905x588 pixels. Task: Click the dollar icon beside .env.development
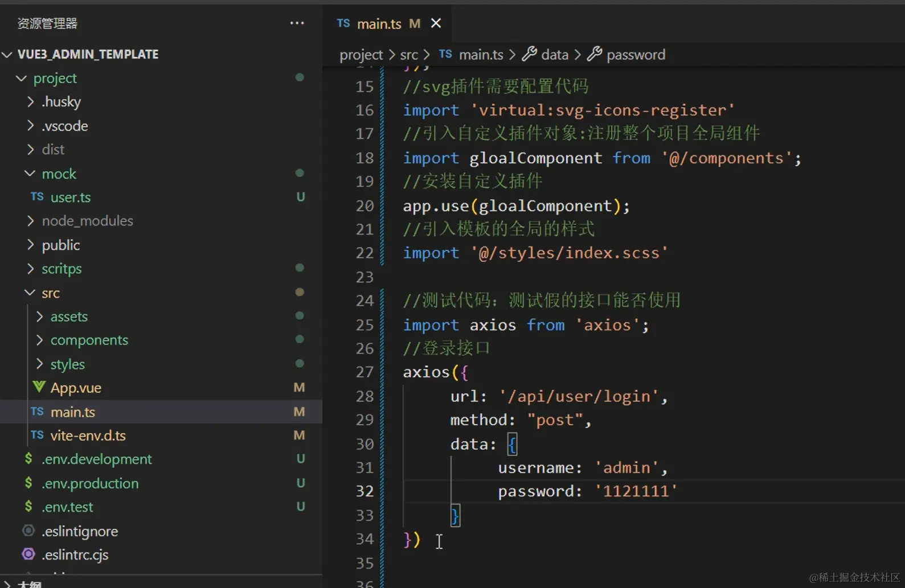(x=28, y=459)
